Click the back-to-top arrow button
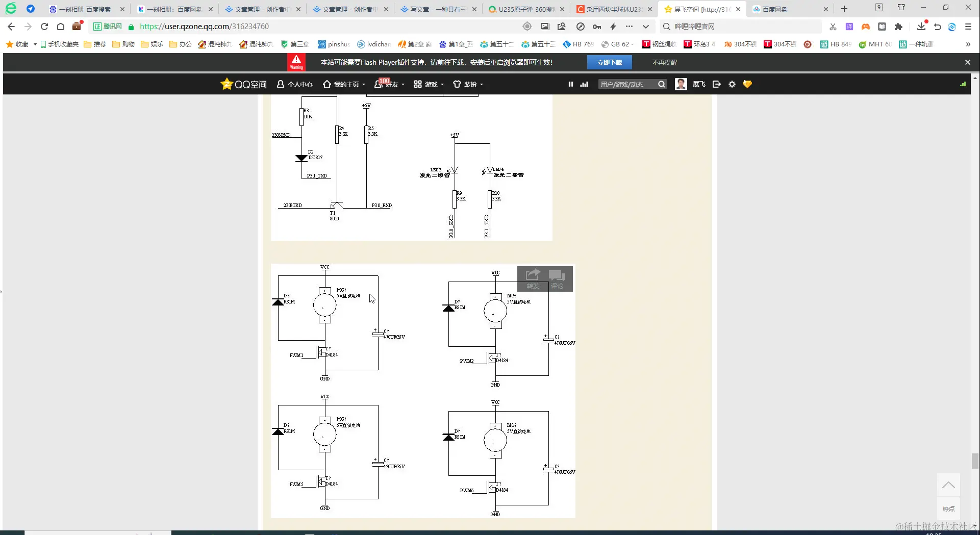This screenshot has width=980, height=535. click(x=949, y=485)
